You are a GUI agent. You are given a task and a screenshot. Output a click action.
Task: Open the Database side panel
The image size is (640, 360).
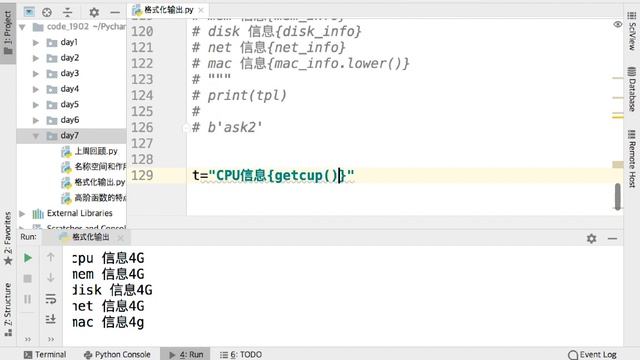[x=632, y=89]
